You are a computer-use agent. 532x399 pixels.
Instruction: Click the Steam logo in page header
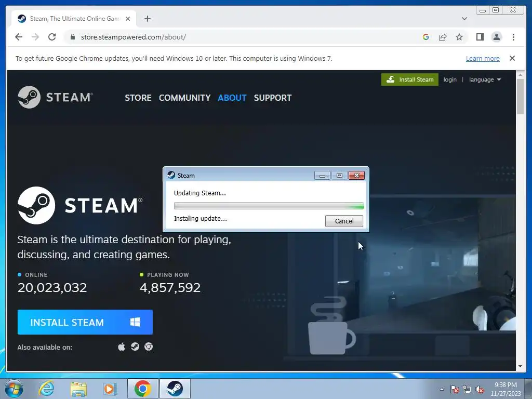click(55, 97)
